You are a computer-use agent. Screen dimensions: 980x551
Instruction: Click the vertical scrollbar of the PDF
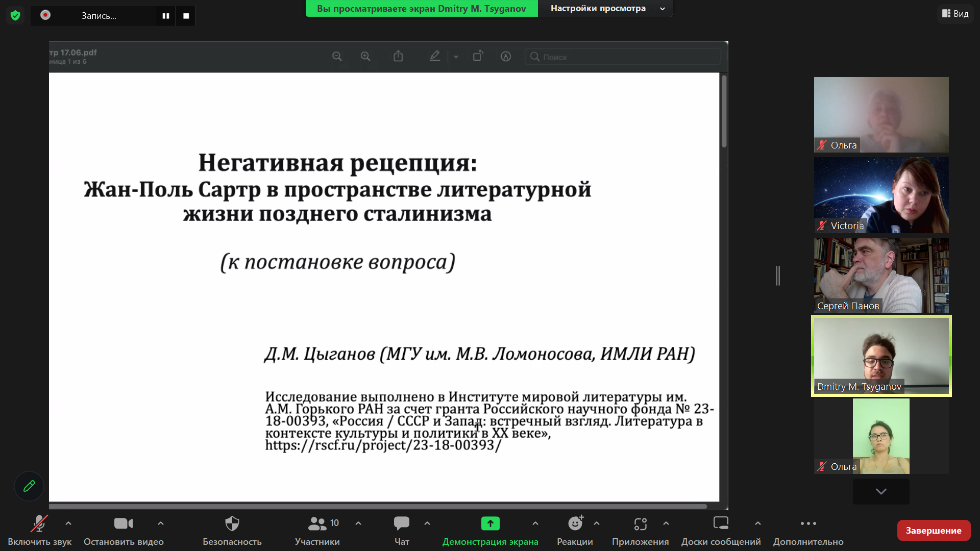(724, 111)
